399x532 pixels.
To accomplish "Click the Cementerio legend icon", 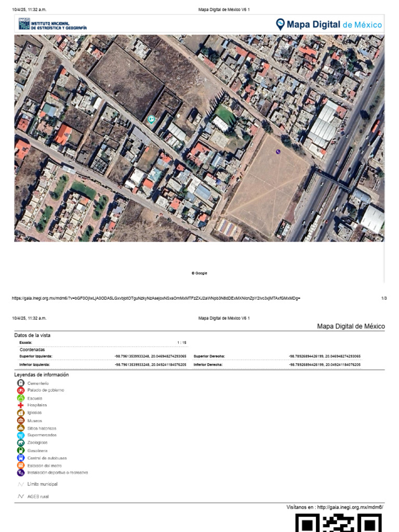I will pyautogui.click(x=21, y=383).
